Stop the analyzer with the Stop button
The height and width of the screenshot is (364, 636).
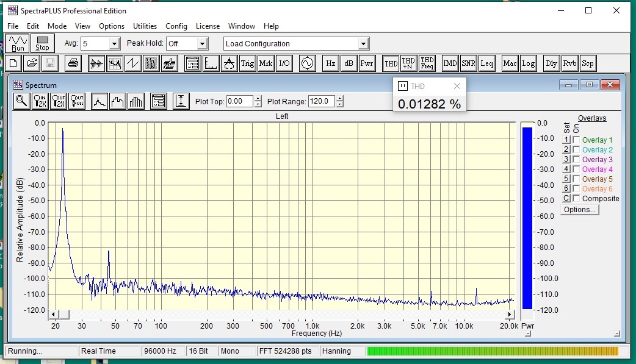[42, 43]
